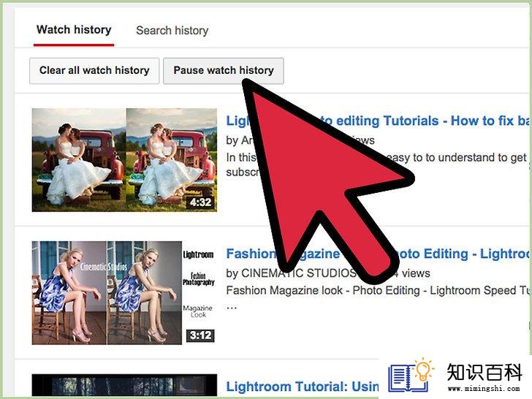Click the 'easy to to understand' description text
The height and width of the screenshot is (399, 532).
(441, 157)
